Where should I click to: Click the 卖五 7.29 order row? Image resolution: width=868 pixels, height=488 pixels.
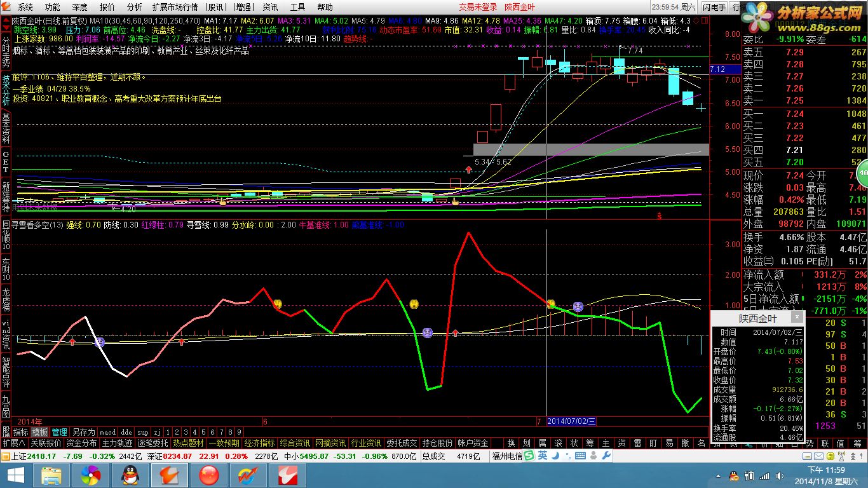point(804,52)
